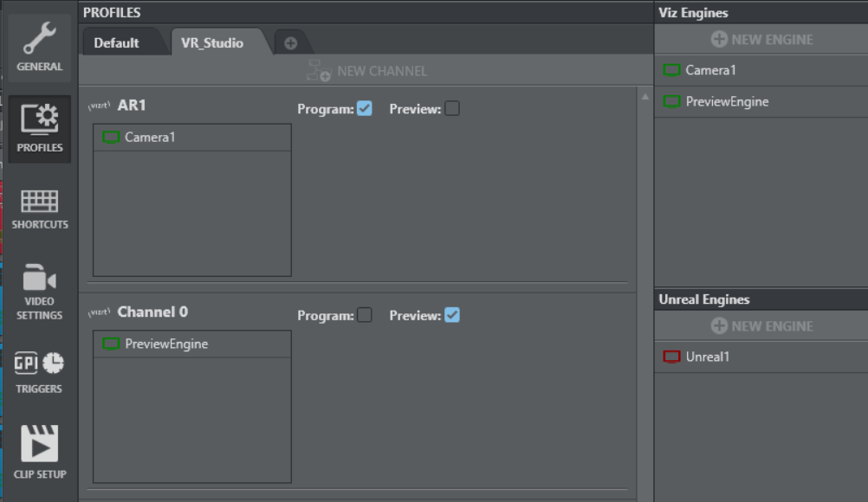This screenshot has width=868, height=502.
Task: Uncheck Preview checkbox for Channel 0
Action: click(452, 315)
